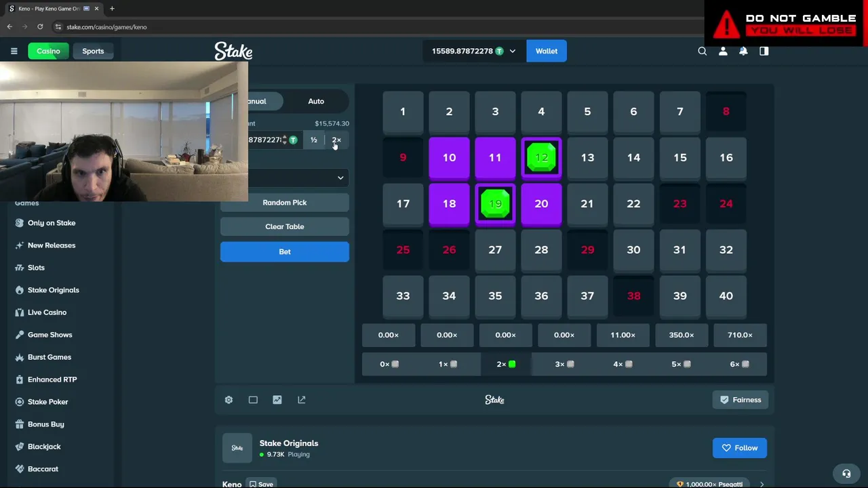Screen dimensions: 868x488
Task: Reload the page in browser
Action: point(40,27)
